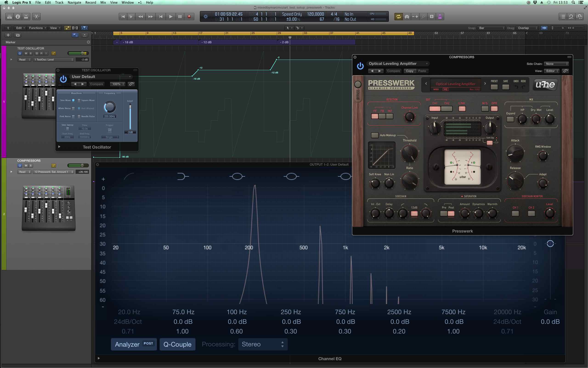Viewport: 588px width, 368px height.
Task: Click Compare in Presswerk header
Action: pyautogui.click(x=393, y=71)
